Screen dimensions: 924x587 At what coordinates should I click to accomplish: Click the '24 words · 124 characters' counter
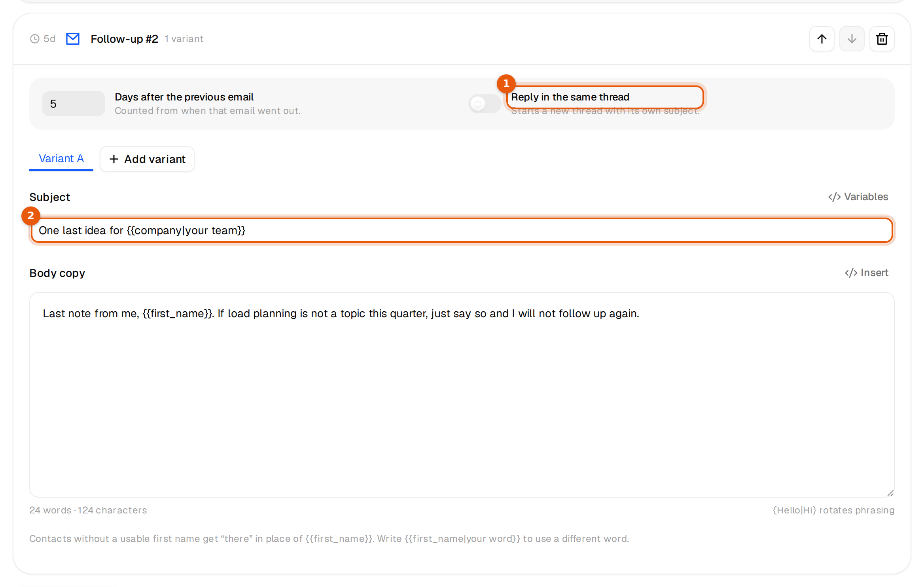point(88,510)
